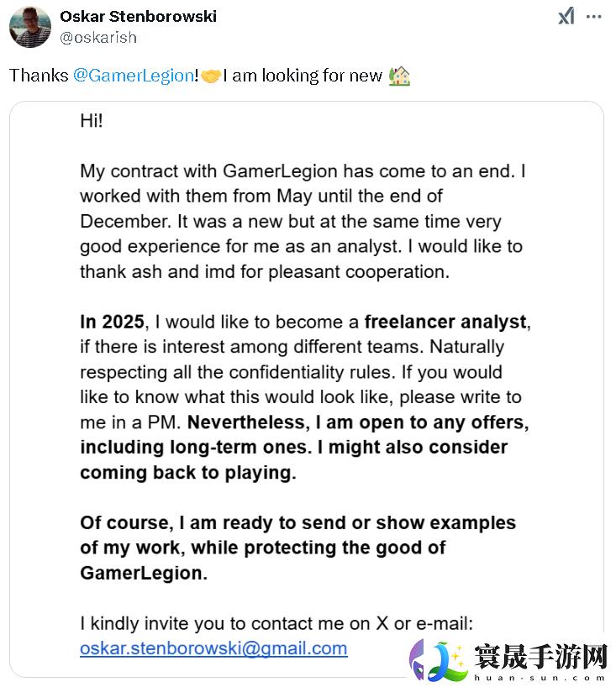616x687 pixels.
Task: Open the @oskarish handle
Action: (98, 37)
